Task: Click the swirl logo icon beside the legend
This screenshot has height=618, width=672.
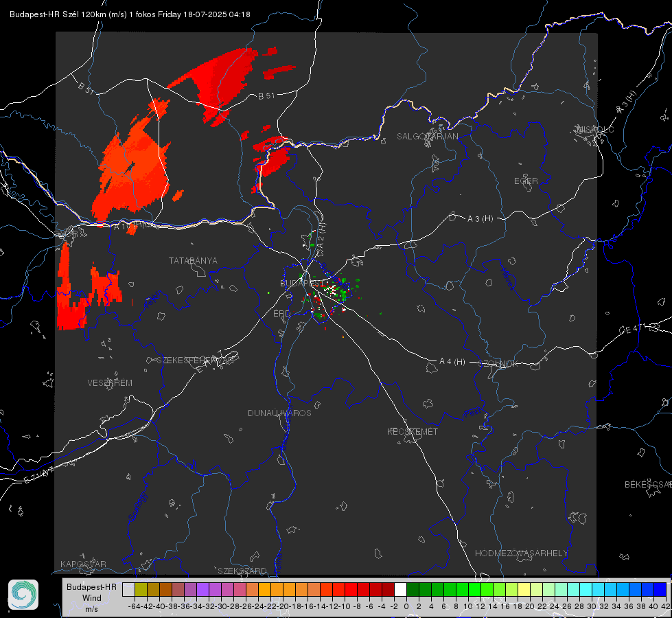Action: pyautogui.click(x=23, y=595)
